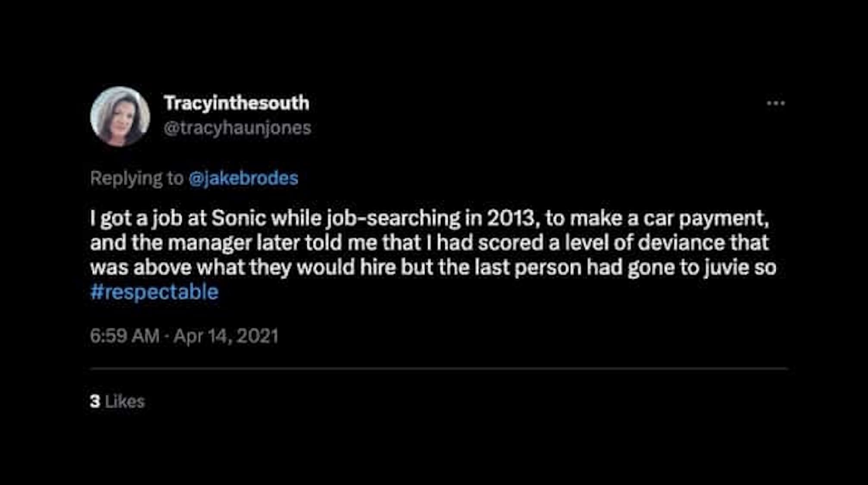The width and height of the screenshot is (868, 485).
Task: Click the word "Sonic" in the tweet
Action: pyautogui.click(x=238, y=218)
